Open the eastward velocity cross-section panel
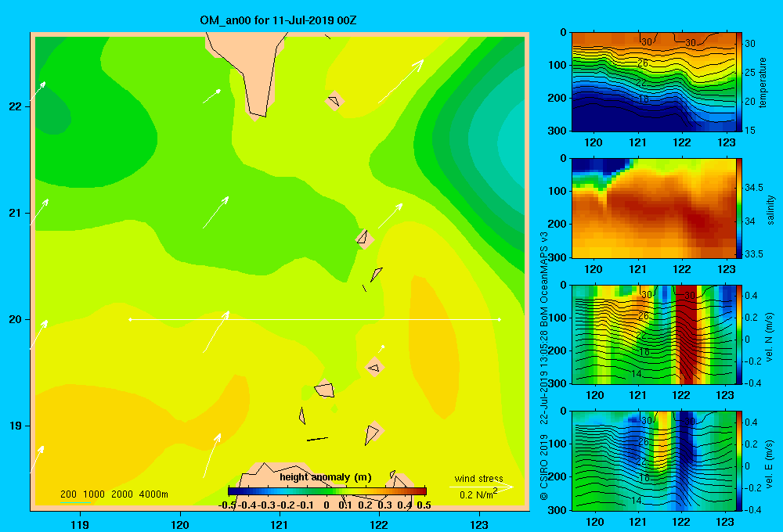This screenshot has width=783, height=532. (x=654, y=461)
